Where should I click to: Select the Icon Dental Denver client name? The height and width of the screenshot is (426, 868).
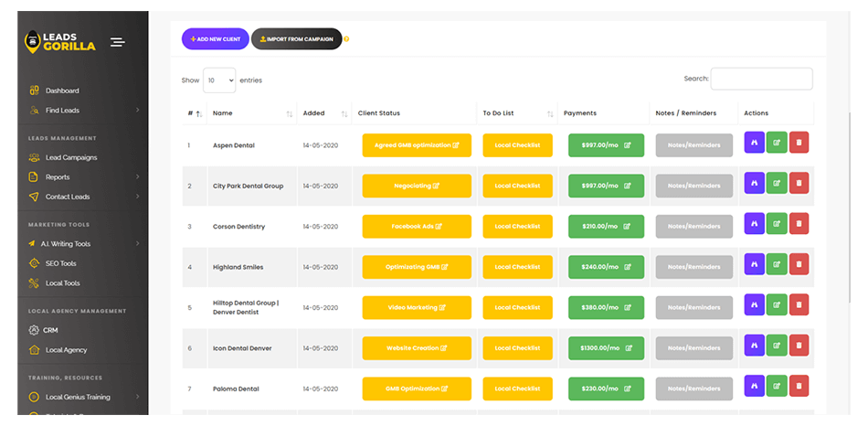tap(242, 348)
